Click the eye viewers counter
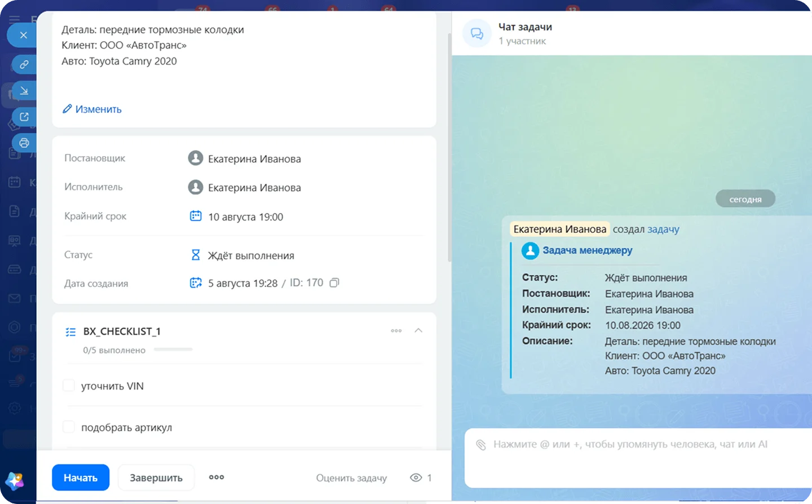The image size is (812, 504). pos(421,478)
